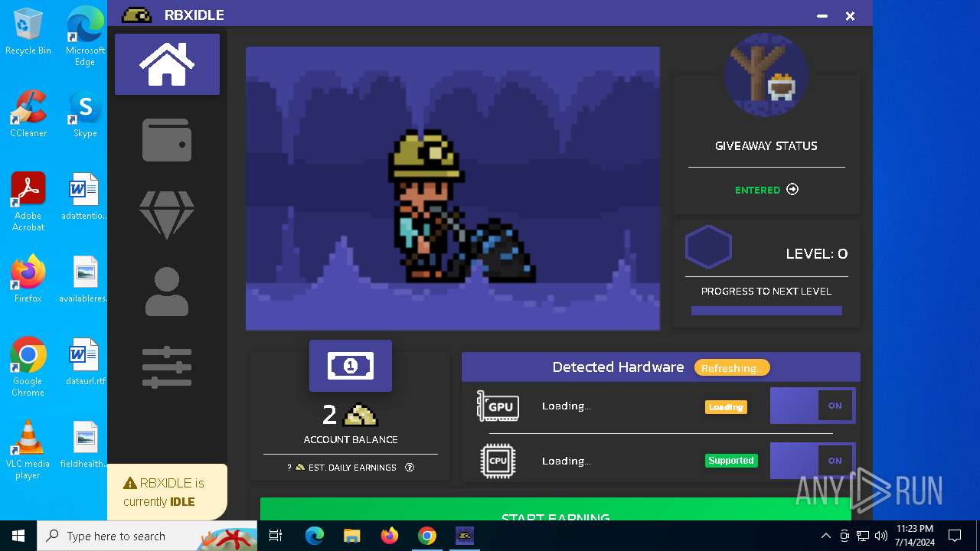Open the daily earnings help question icon
Image resolution: width=980 pixels, height=551 pixels.
pyautogui.click(x=410, y=468)
